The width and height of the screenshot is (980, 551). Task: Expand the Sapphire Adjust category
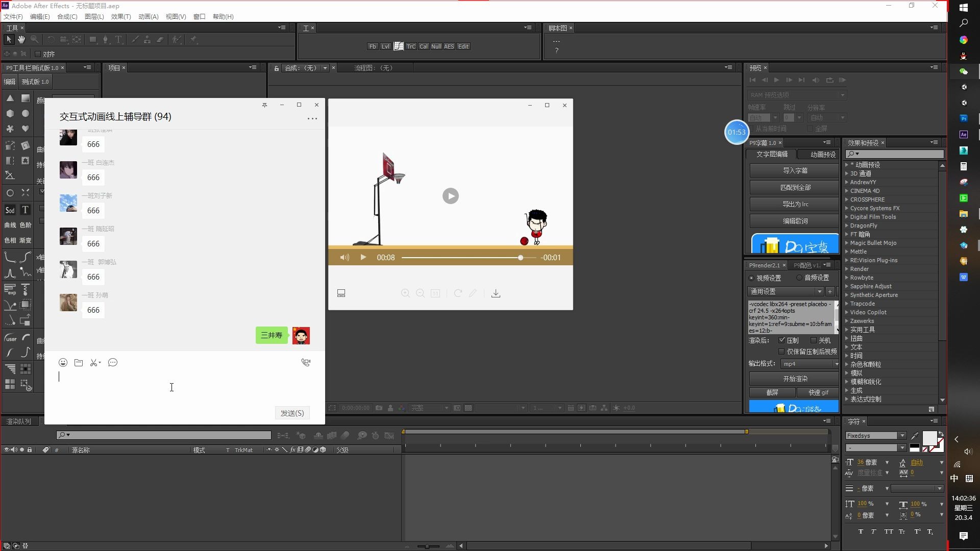coord(846,286)
